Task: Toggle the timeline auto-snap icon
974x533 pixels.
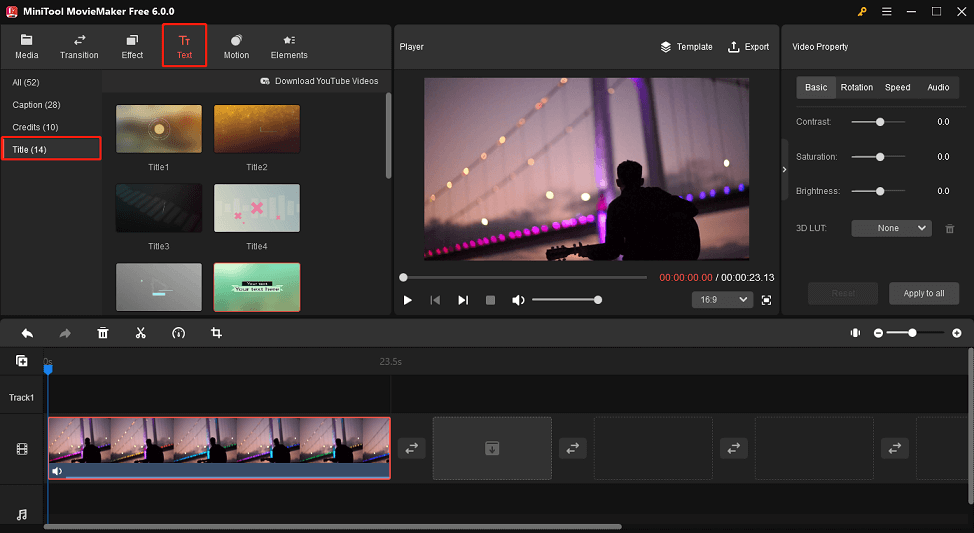Action: coord(855,333)
